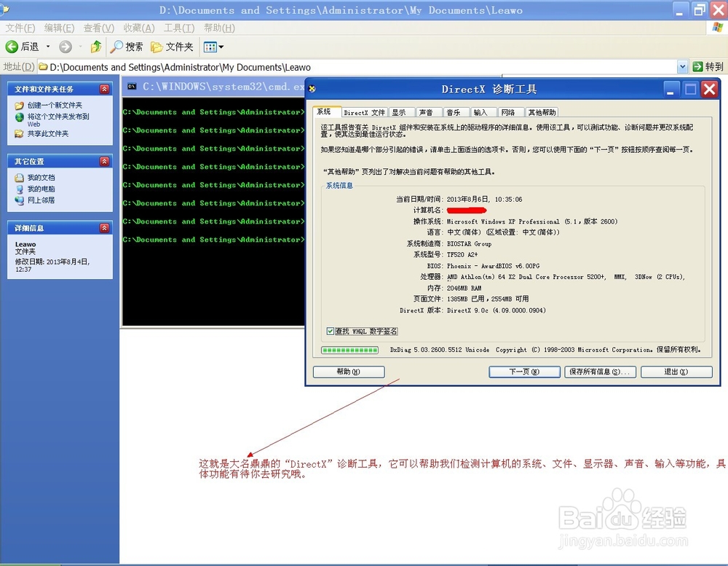Click the My Computer icon in sidebar
The image size is (728, 566).
pyautogui.click(x=19, y=189)
